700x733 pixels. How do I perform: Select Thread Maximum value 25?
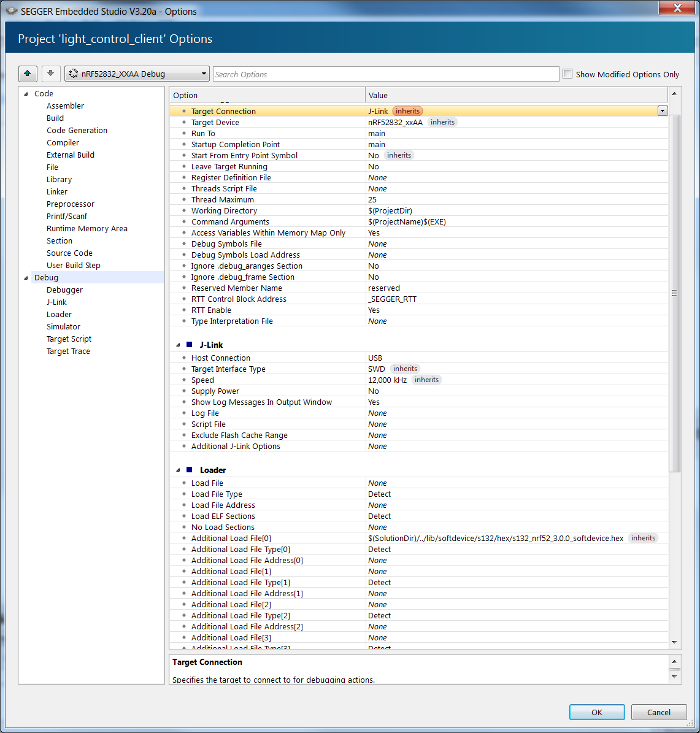[372, 199]
